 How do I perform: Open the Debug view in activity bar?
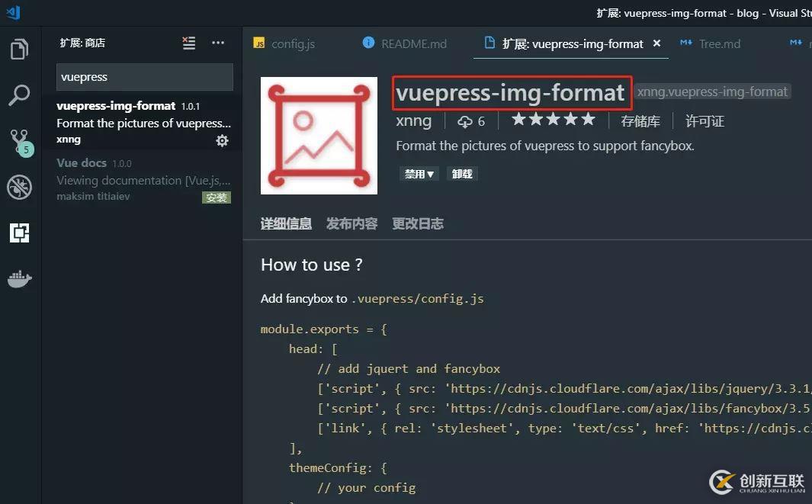[x=20, y=188]
